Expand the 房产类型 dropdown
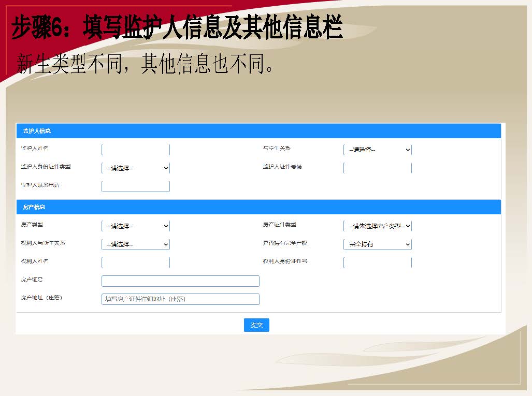Image resolution: width=532 pixels, height=396 pixels. coord(135,226)
